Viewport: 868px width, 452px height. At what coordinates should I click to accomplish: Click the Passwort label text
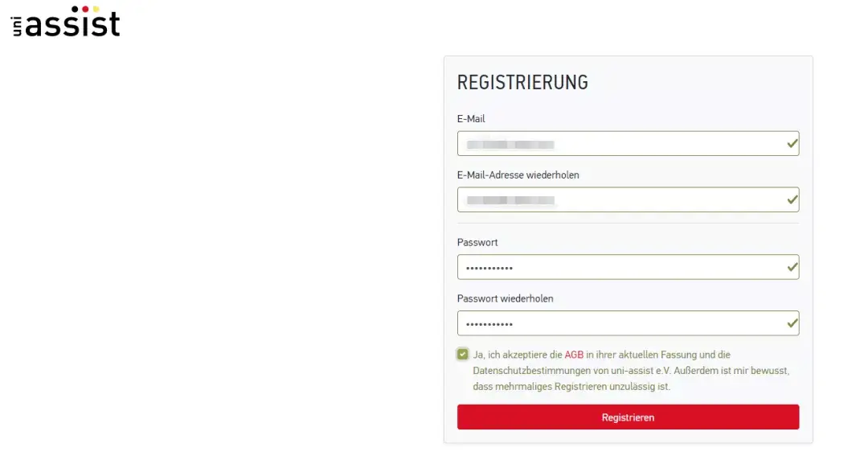pos(477,242)
